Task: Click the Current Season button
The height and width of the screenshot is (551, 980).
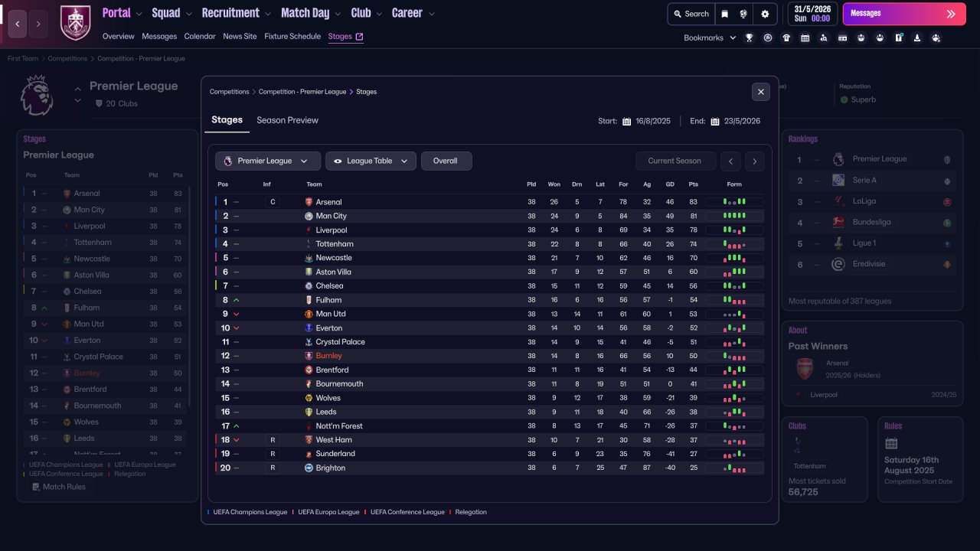Action: tap(676, 161)
